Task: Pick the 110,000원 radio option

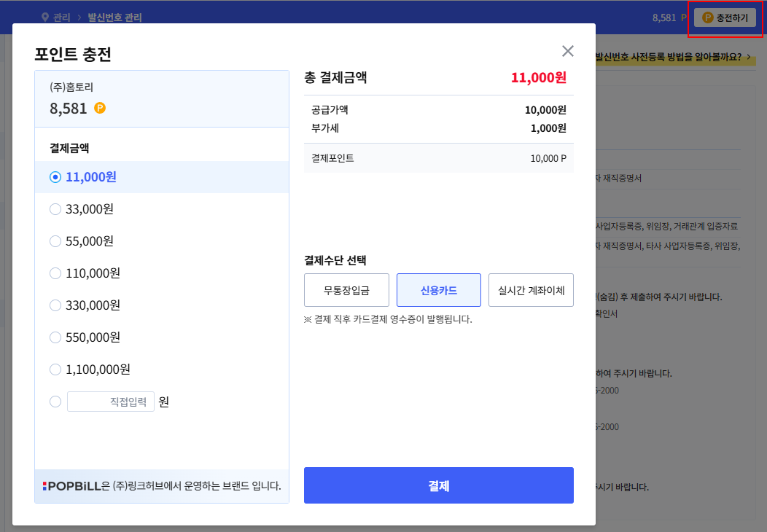Action: point(55,273)
